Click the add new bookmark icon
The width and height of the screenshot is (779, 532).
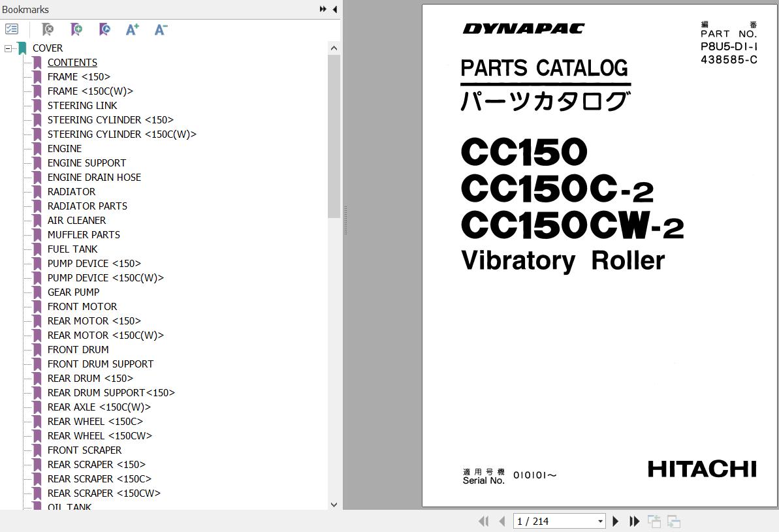(76, 29)
